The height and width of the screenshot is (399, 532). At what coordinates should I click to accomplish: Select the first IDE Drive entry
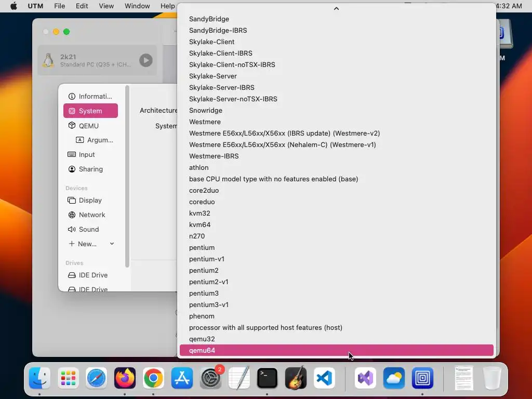(x=90, y=275)
